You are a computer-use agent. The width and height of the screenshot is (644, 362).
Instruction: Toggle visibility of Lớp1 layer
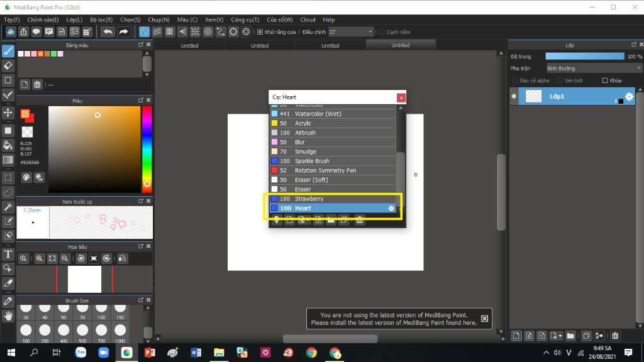pyautogui.click(x=514, y=96)
